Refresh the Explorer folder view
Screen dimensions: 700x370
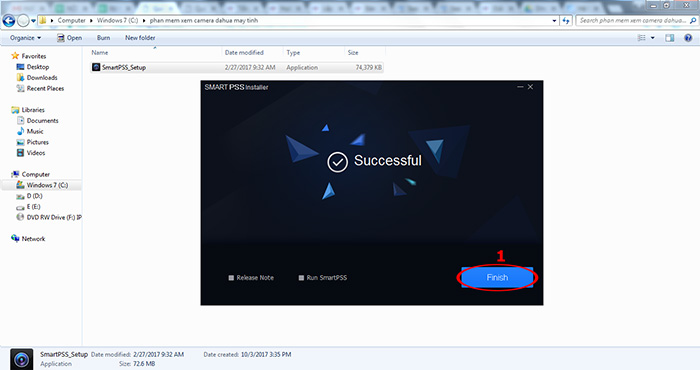566,21
